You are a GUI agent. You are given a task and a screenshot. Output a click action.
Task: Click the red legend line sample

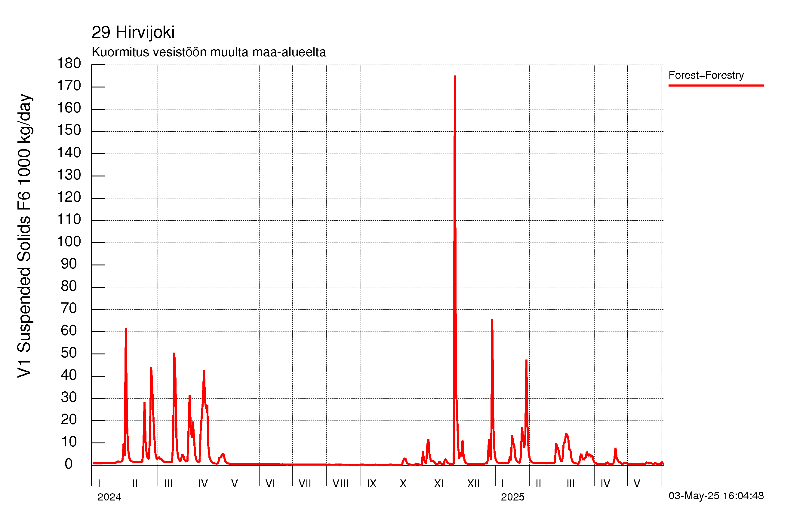(716, 86)
